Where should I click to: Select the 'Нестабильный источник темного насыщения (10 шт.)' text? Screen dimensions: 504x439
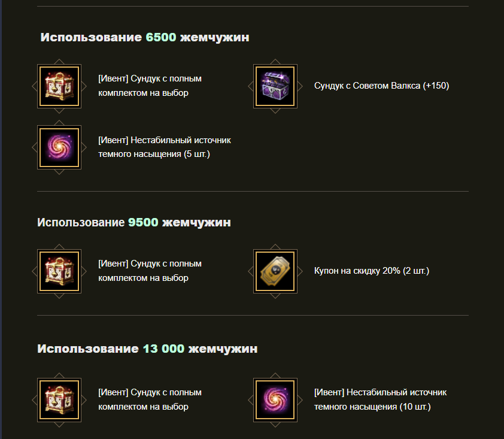(381, 399)
